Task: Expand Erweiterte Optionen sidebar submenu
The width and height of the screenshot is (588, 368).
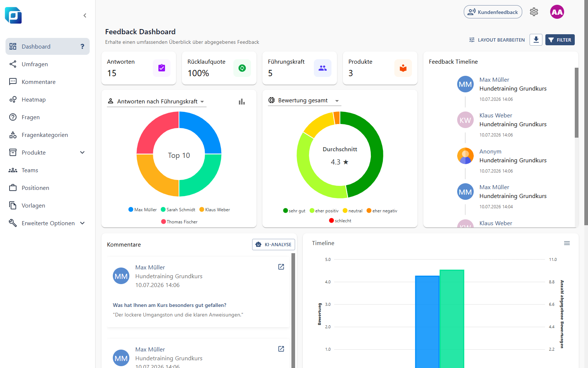Action: click(x=82, y=223)
